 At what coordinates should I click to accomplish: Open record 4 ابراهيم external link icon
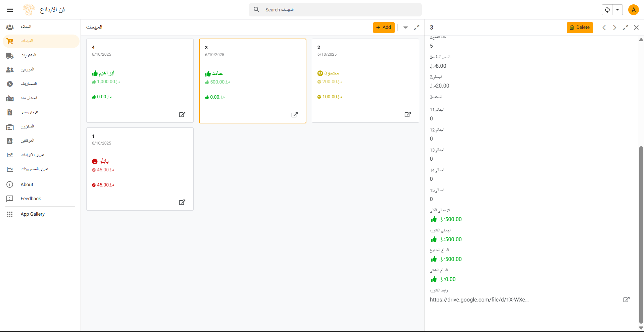[182, 114]
